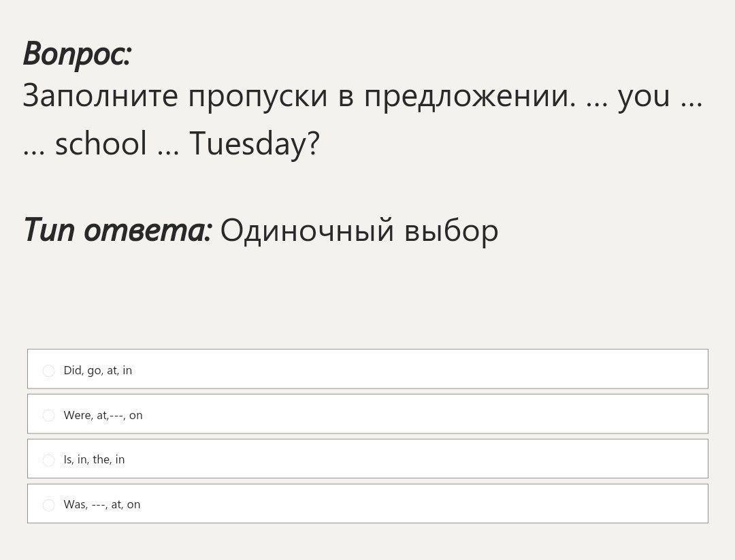Click the word 'you' in the question
The width and height of the screenshot is (735, 560).
pos(643,96)
